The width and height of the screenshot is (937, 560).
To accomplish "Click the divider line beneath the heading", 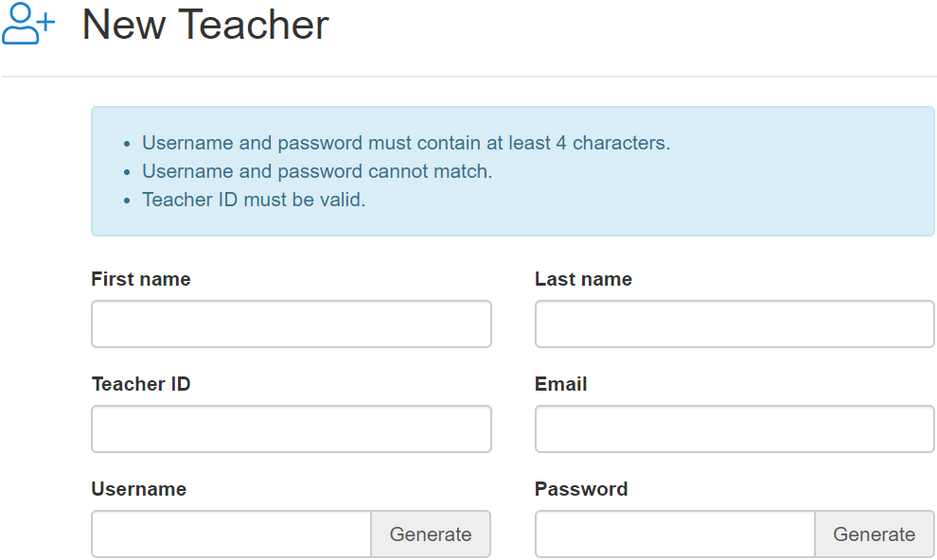I will (x=469, y=77).
